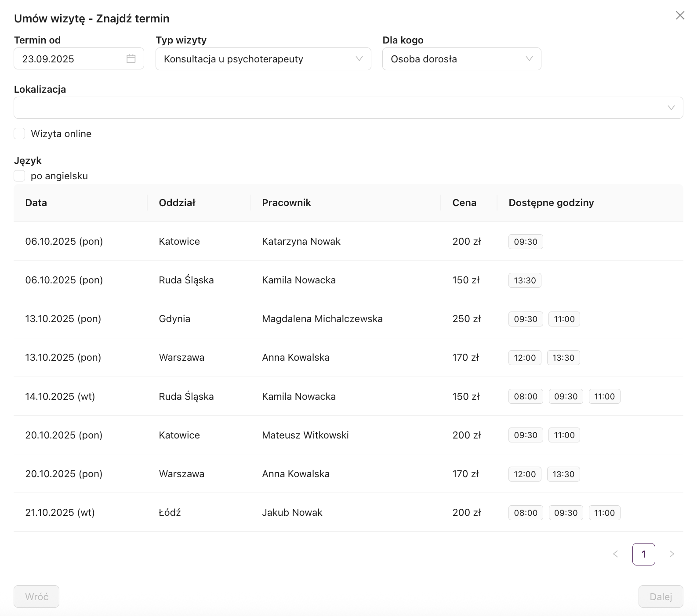
Task: Go to the next results page arrow
Action: pos(672,554)
